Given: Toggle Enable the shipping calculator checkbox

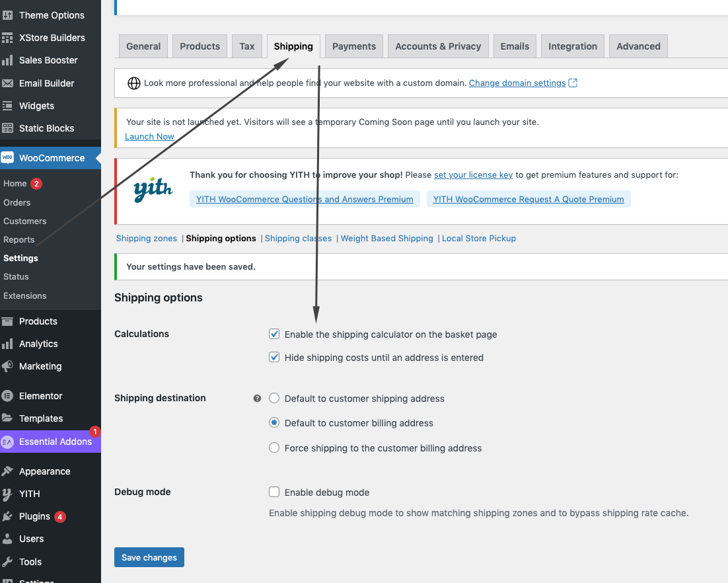Looking at the screenshot, I should [x=274, y=334].
